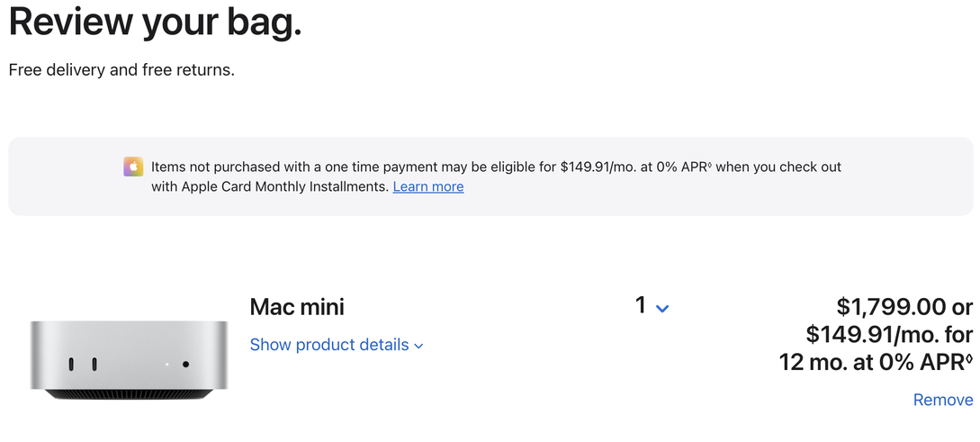Open the Learn more link
The height and width of the screenshot is (442, 980).
click(427, 187)
